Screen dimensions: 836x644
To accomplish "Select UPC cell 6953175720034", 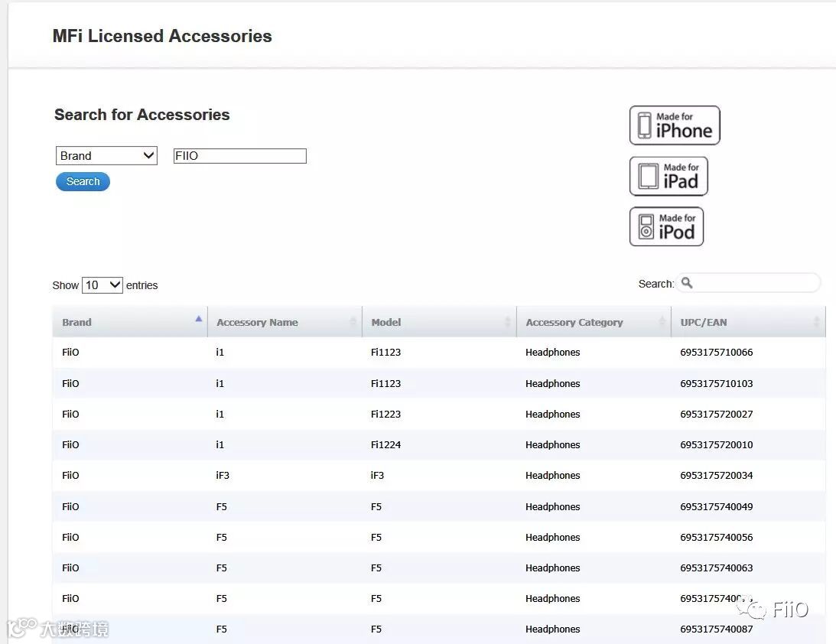I will (x=716, y=476).
